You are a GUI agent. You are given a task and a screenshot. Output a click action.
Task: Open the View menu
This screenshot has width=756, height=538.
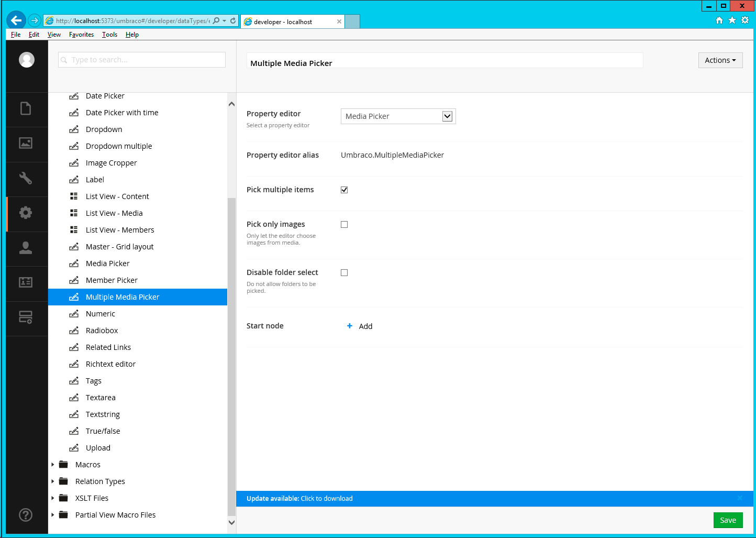pyautogui.click(x=54, y=35)
